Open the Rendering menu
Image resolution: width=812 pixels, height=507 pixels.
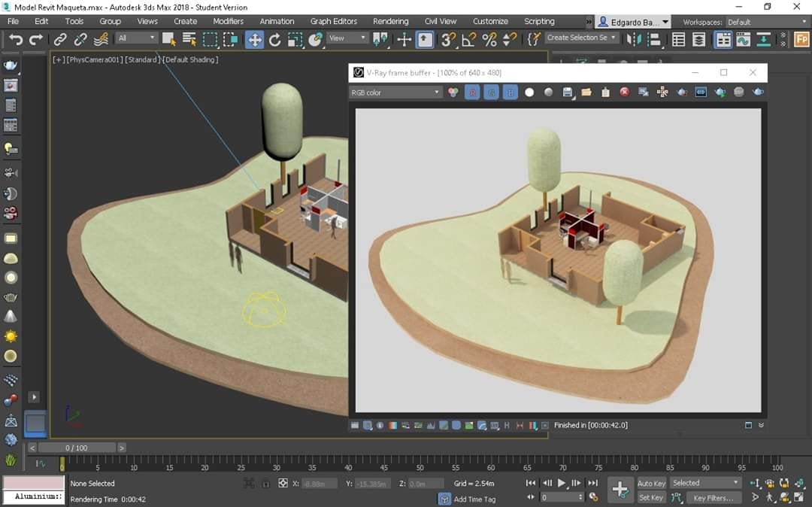pos(390,21)
